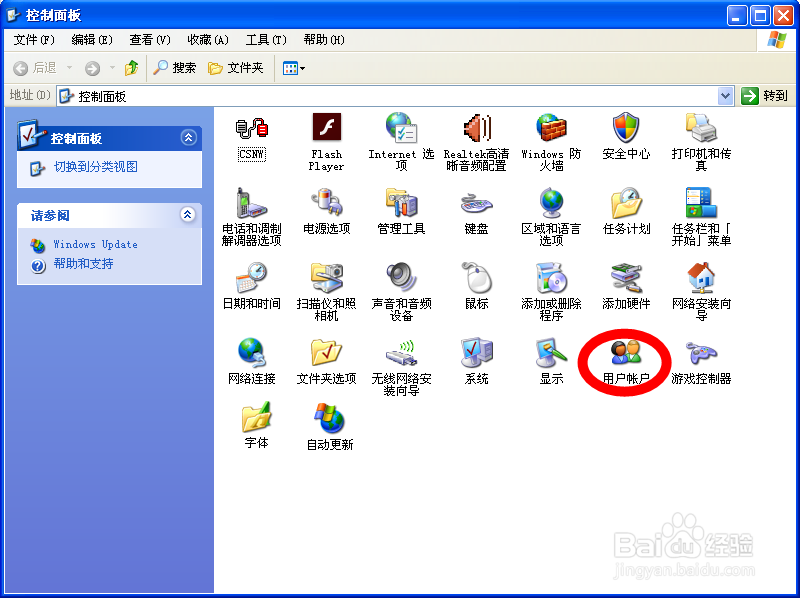Open the back history dropdown arrow
The image size is (800, 598).
[x=69, y=68]
